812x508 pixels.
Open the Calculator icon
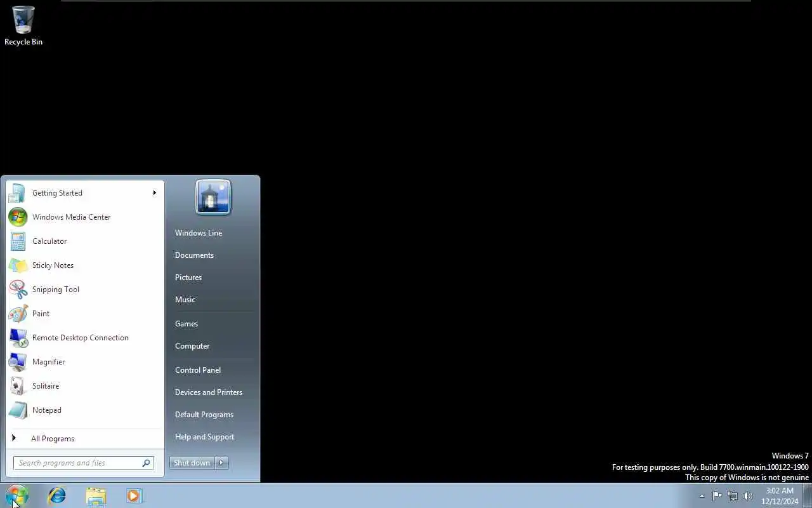point(17,241)
